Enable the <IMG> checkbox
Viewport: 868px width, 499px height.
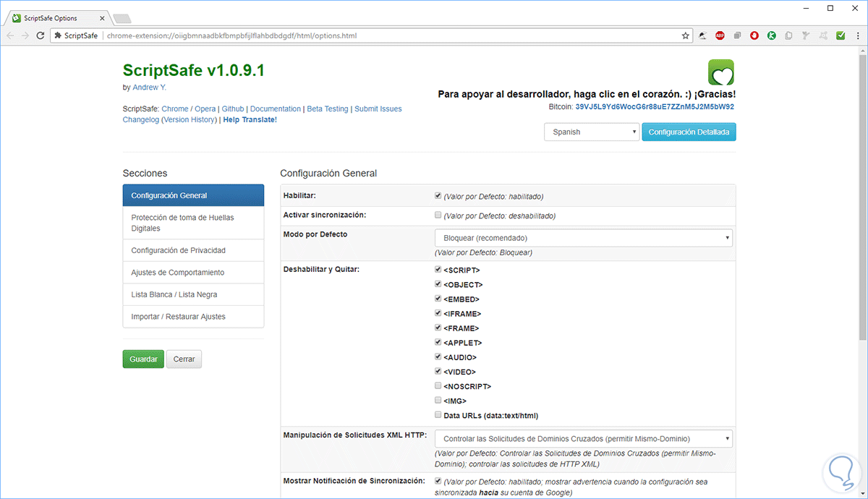438,400
